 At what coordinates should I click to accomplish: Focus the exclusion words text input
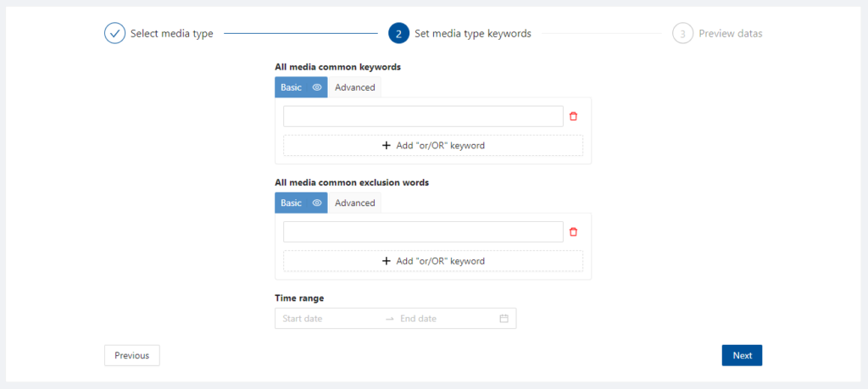(x=424, y=232)
